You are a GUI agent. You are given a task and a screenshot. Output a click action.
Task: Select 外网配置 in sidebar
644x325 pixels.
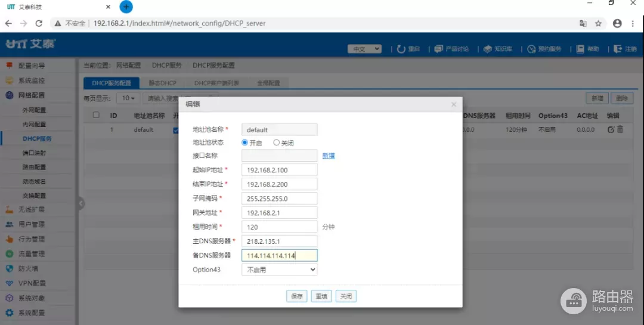34,110
